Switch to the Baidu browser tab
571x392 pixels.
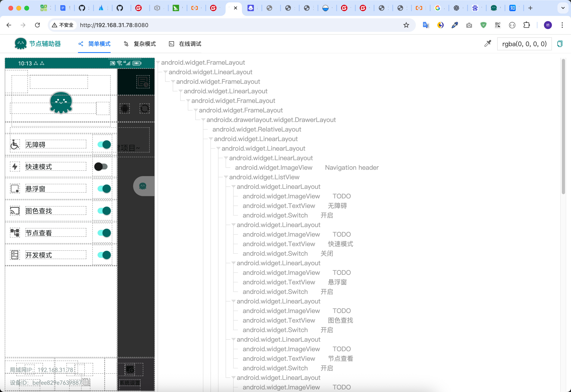(x=475, y=8)
